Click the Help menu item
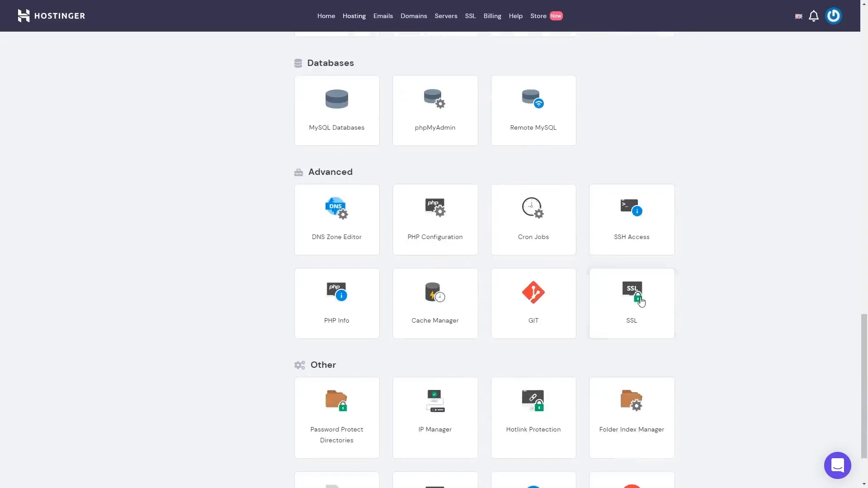Screen dimensions: 868x488 [x=516, y=15]
